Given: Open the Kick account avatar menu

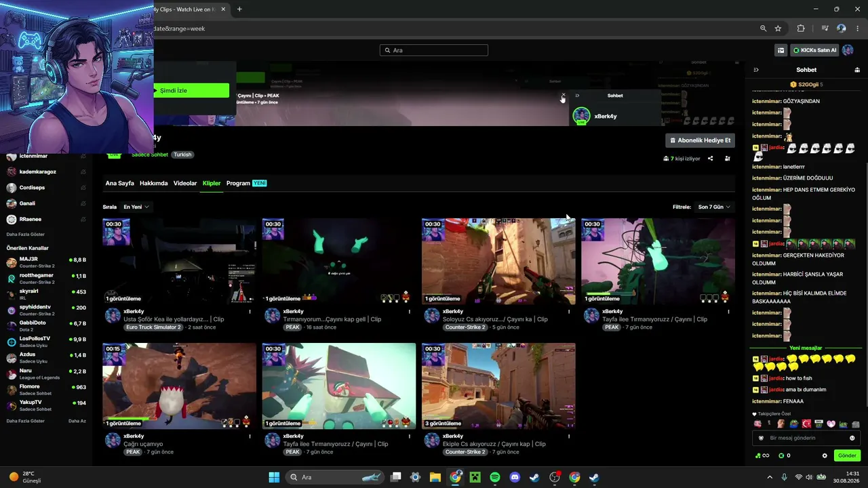Looking at the screenshot, I should (x=848, y=50).
